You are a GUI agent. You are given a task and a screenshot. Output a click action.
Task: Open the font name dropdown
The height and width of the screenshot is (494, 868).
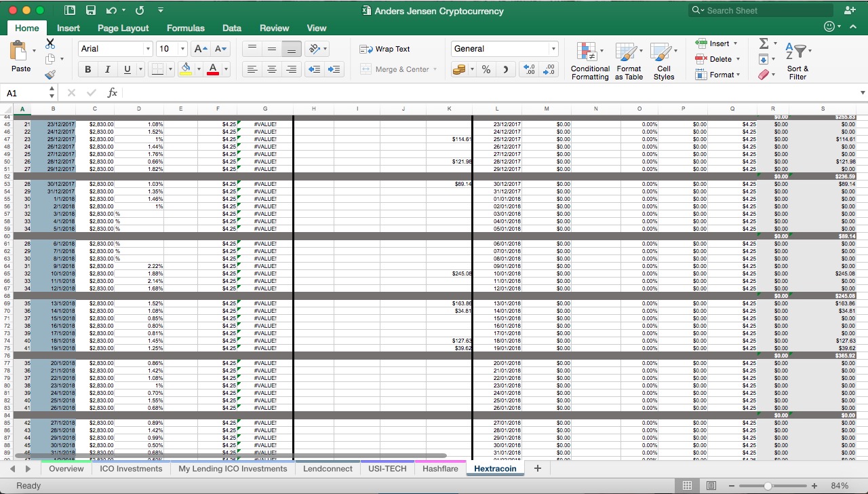tap(149, 48)
